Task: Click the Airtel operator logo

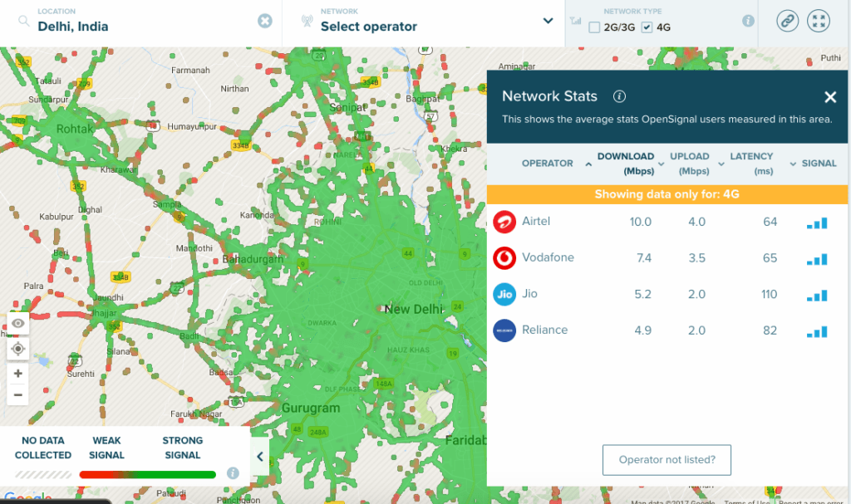Action: [x=504, y=222]
